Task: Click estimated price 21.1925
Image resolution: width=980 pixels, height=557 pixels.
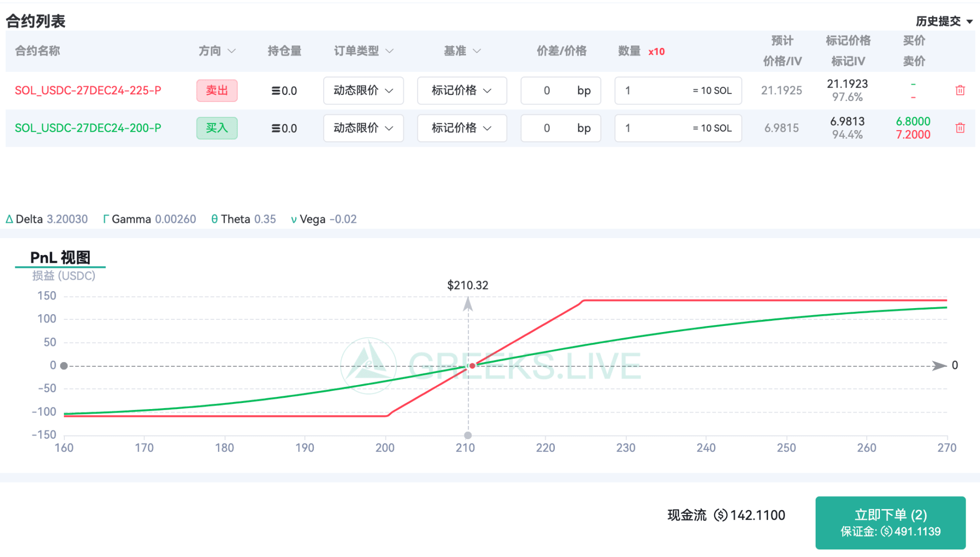Action: [x=781, y=91]
